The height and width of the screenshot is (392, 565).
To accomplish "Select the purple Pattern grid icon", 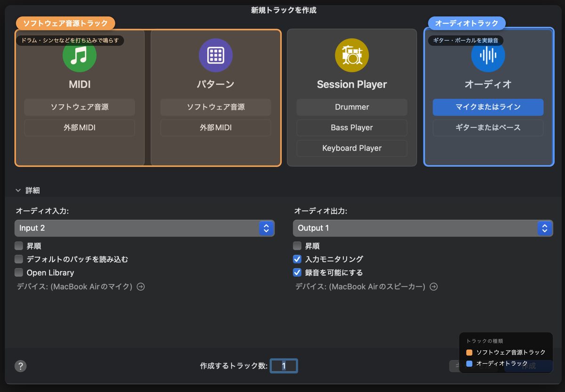I will coord(216,56).
